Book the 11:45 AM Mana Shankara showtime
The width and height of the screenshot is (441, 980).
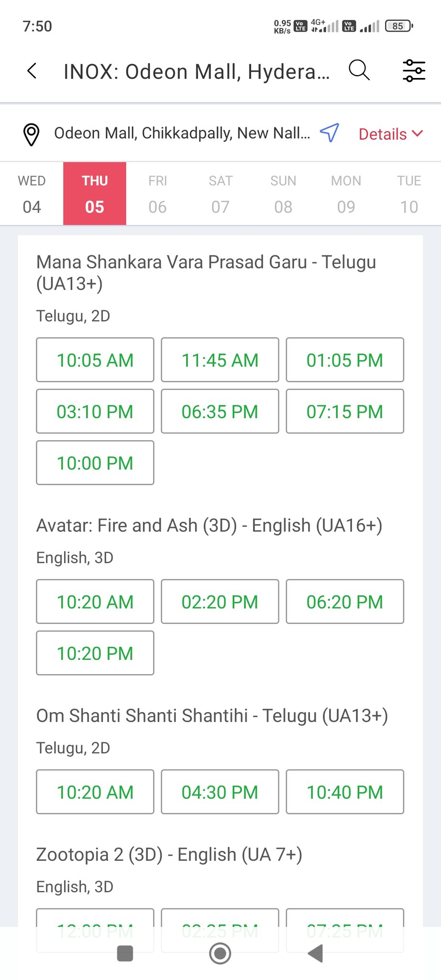220,360
